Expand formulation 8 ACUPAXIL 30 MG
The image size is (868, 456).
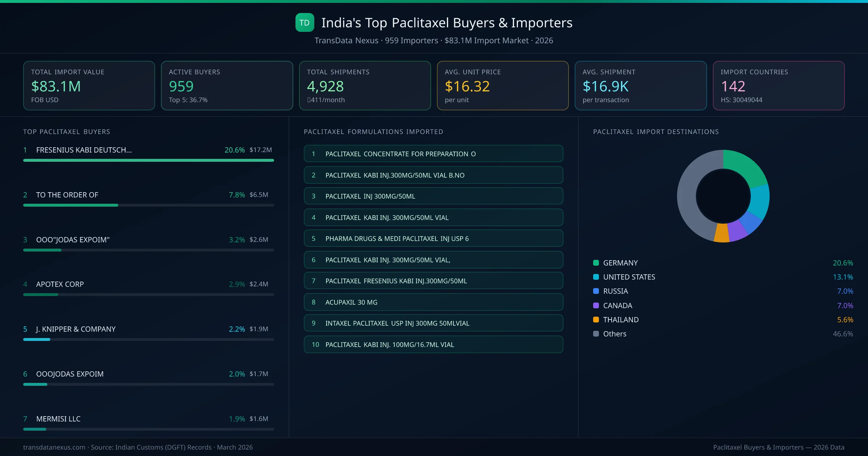pos(433,302)
